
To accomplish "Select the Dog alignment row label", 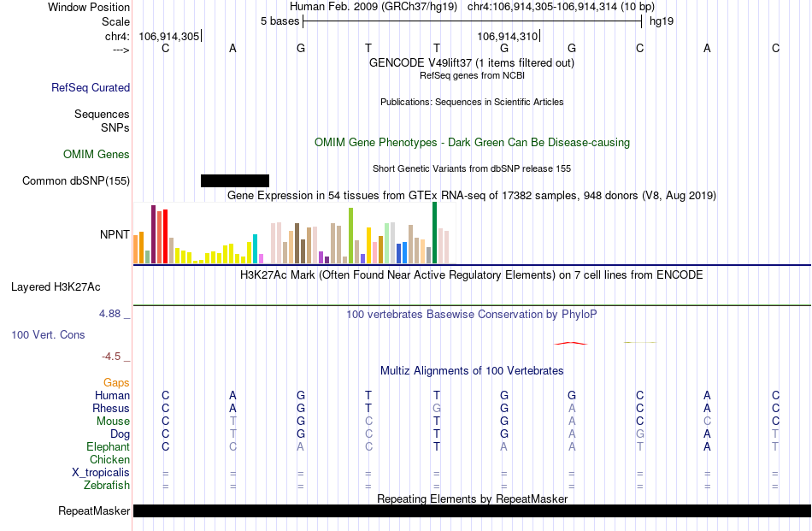I will [120, 434].
